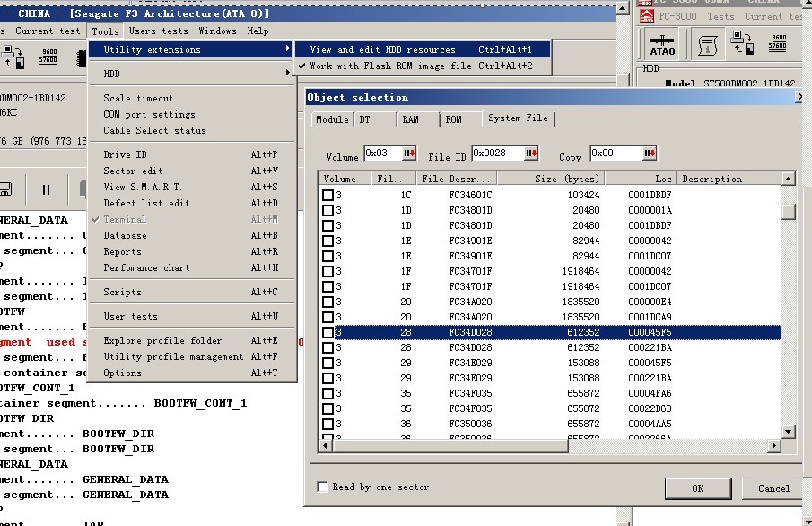Confirm selection with the OK button
The width and height of the screenshot is (812, 526).
pyautogui.click(x=698, y=488)
